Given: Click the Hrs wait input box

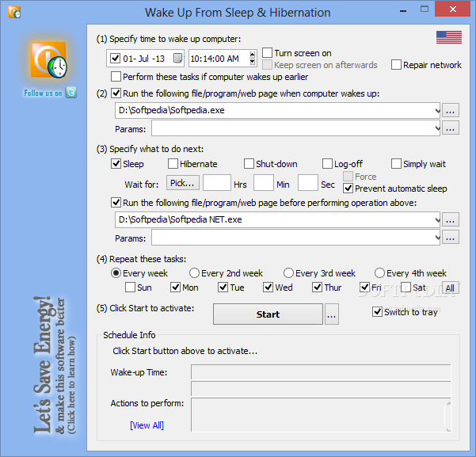Looking at the screenshot, I should pos(217,182).
